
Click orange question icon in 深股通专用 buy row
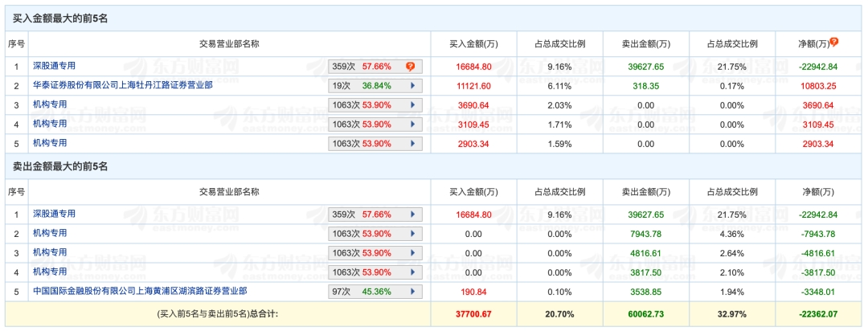pos(410,67)
